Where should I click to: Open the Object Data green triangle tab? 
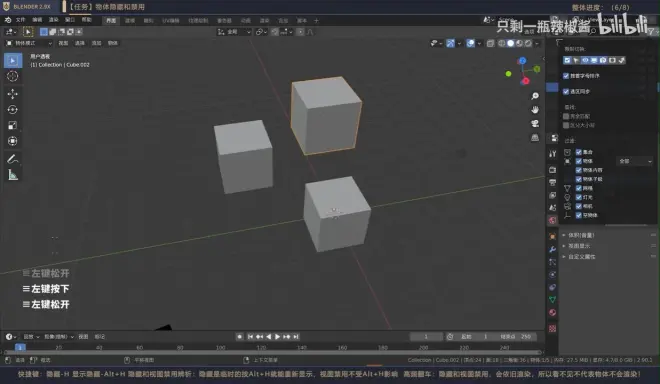click(x=553, y=299)
